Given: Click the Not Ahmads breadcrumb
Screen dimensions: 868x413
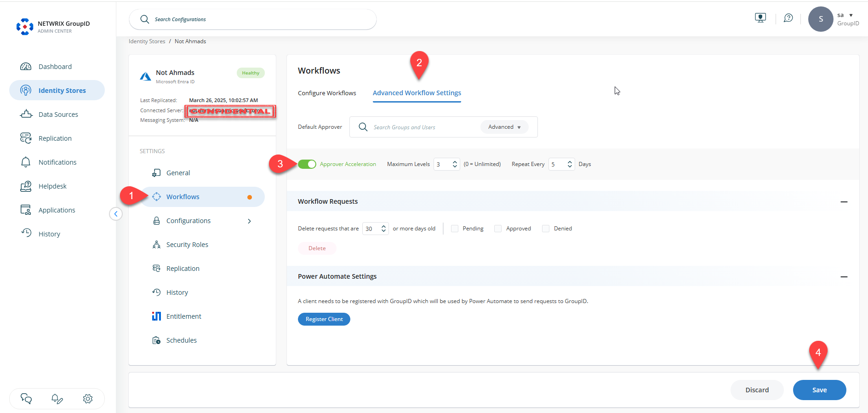Looking at the screenshot, I should pyautogui.click(x=190, y=41).
